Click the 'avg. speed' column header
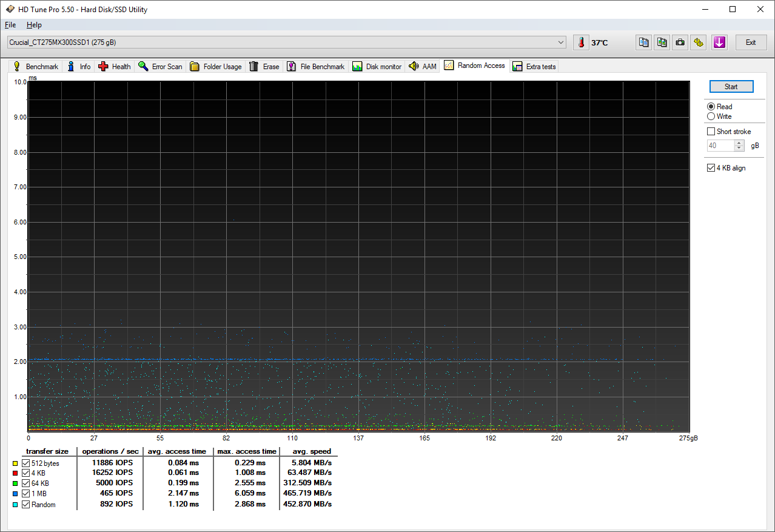The height and width of the screenshot is (532, 775). (312, 451)
